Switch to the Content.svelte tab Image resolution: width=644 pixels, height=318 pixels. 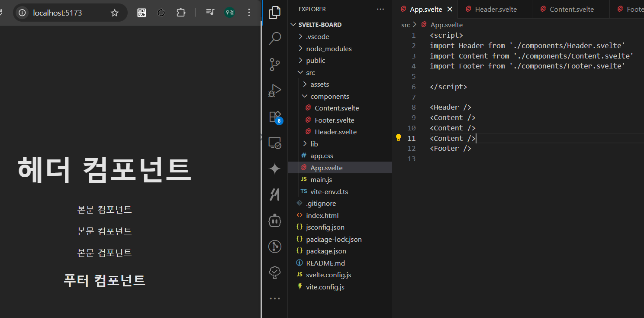(571, 9)
